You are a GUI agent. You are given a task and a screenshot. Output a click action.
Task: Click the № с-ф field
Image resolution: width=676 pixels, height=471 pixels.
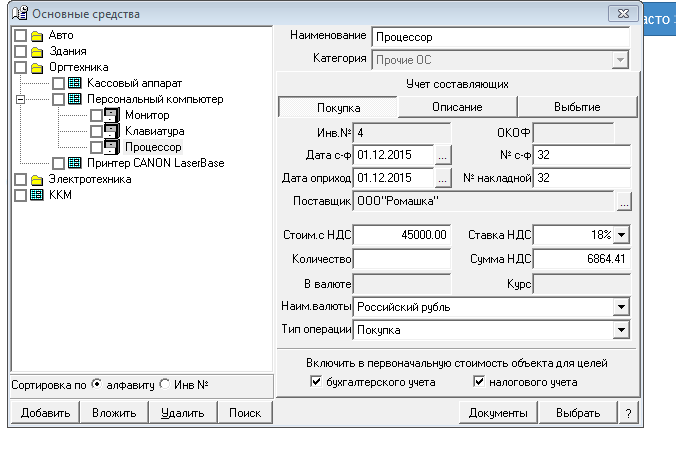(x=582, y=155)
